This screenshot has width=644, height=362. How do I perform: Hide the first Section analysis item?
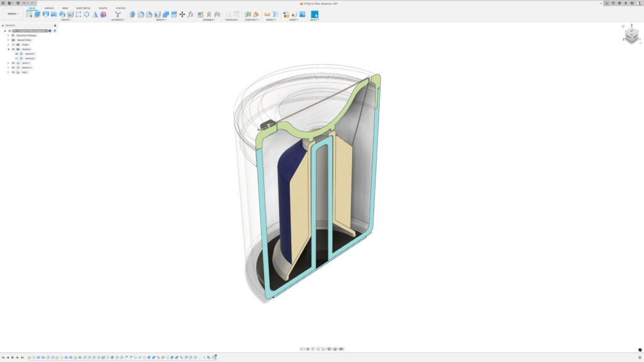[17, 54]
